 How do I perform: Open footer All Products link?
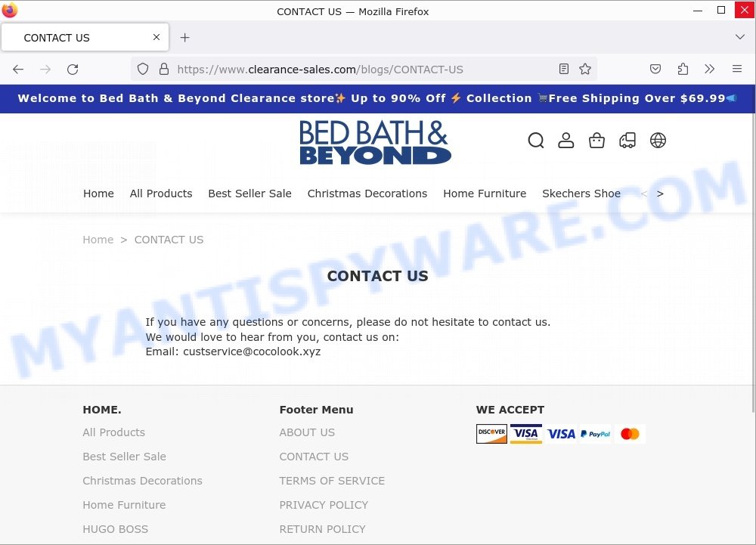(x=114, y=432)
